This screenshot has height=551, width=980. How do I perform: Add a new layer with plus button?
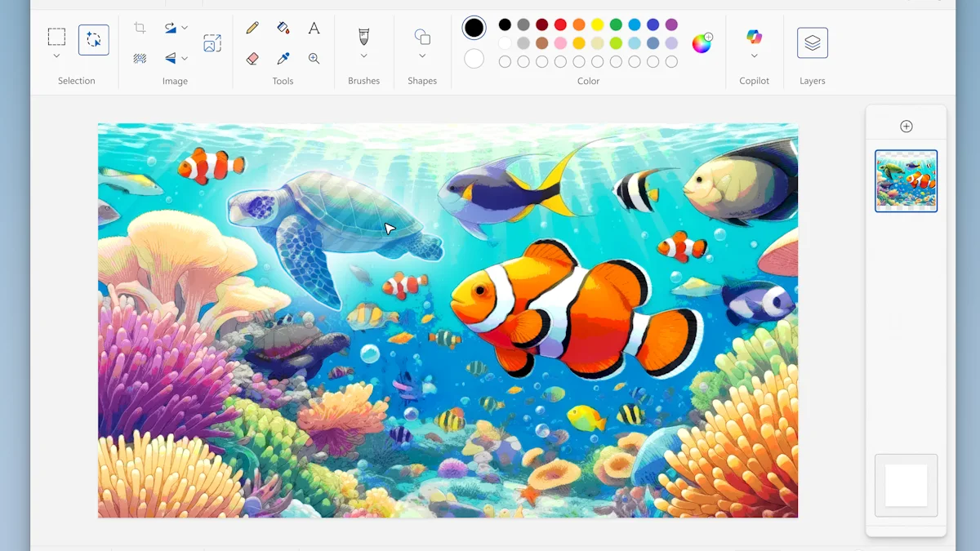tap(906, 127)
